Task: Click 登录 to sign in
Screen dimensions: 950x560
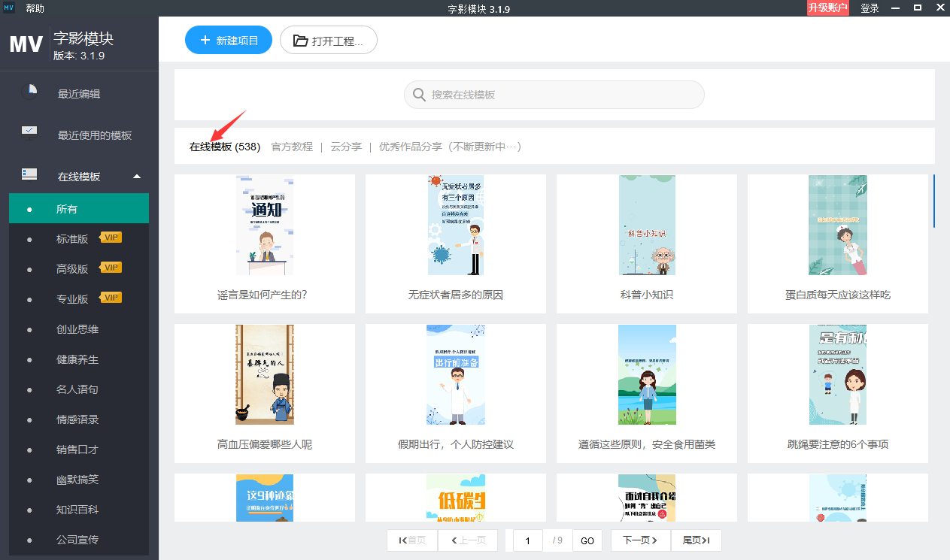Action: 870,8
